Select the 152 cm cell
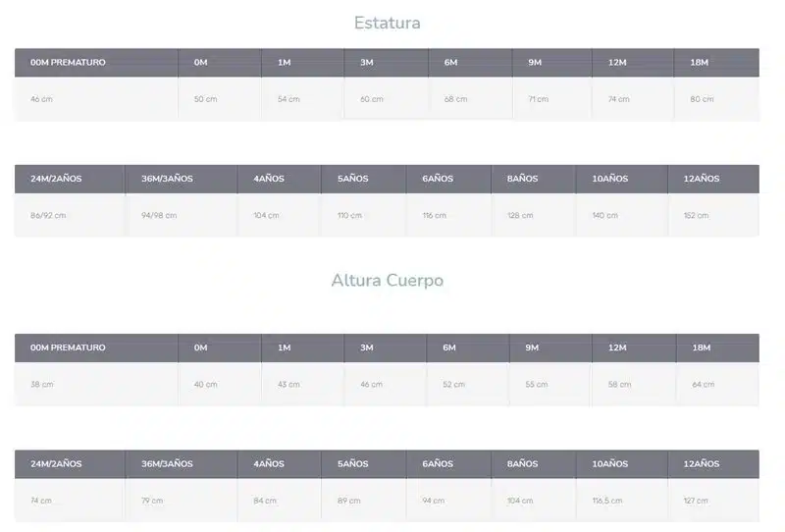Image resolution: width=785 pixels, height=532 pixels. pyautogui.click(x=696, y=215)
